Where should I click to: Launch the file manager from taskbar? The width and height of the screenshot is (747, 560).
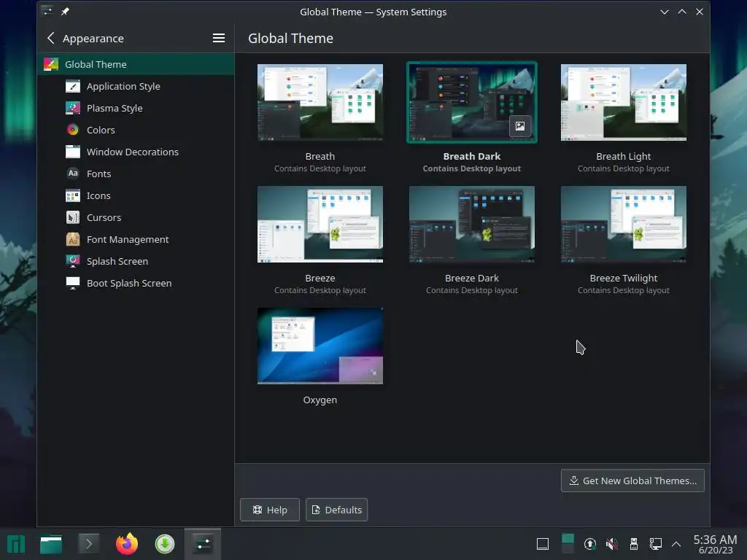click(51, 544)
